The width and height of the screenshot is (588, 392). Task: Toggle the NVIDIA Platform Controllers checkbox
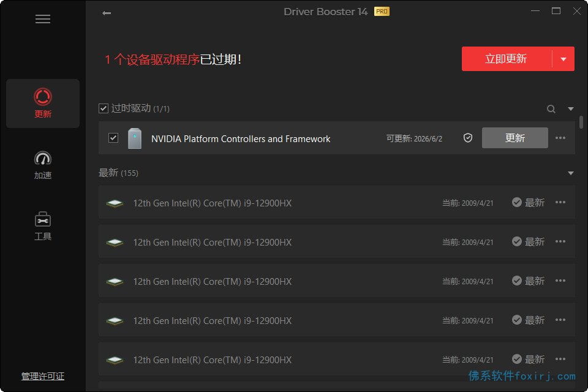(x=113, y=138)
